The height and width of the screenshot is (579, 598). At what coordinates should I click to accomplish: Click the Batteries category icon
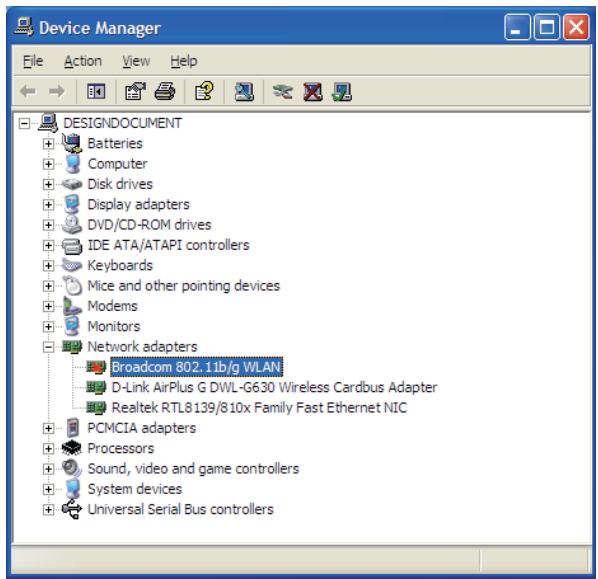coord(72,143)
